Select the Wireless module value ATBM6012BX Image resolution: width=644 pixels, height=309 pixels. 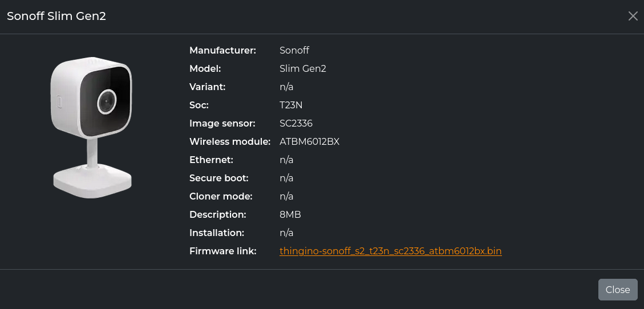pos(310,141)
